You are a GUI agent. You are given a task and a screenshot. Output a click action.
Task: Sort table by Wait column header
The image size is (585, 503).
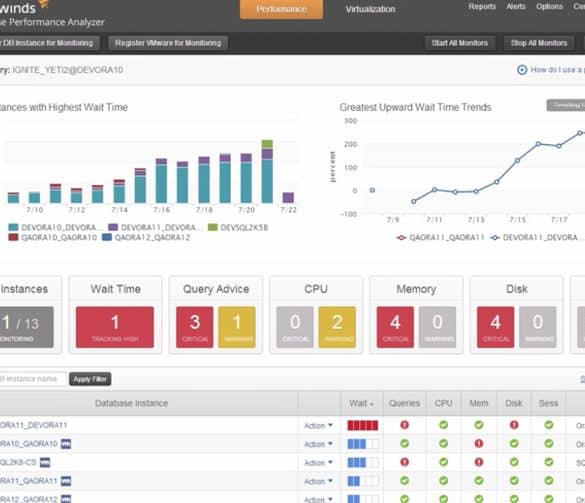(x=362, y=403)
